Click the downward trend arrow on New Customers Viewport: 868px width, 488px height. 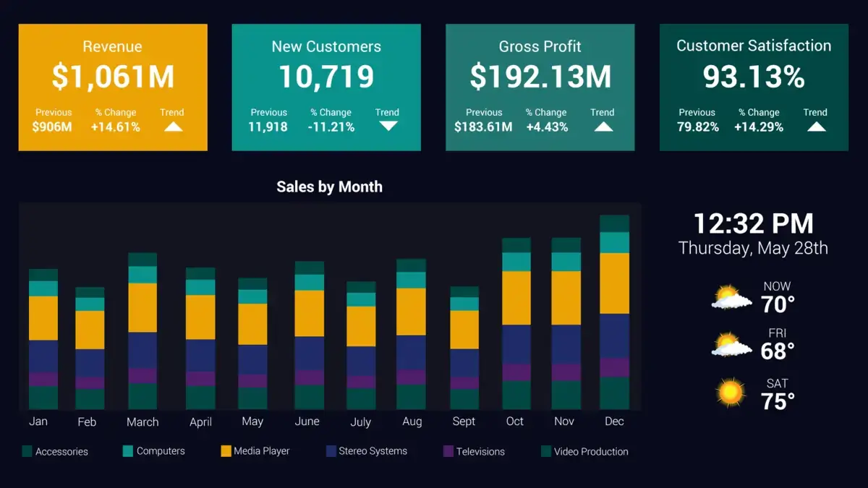click(x=387, y=127)
